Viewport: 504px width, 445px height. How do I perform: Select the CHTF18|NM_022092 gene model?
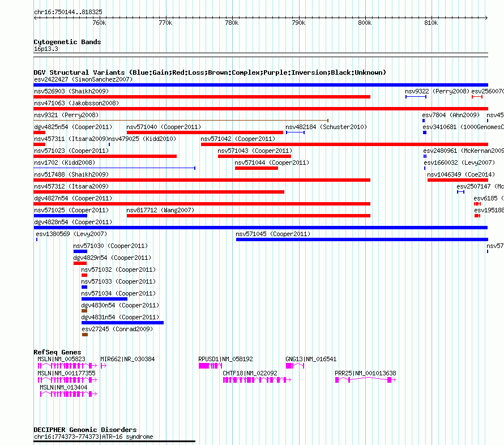click(257, 380)
